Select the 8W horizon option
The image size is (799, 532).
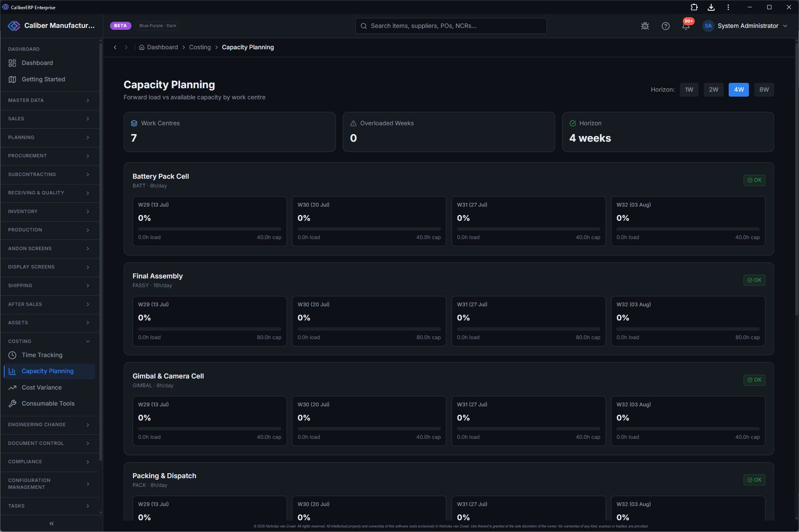pyautogui.click(x=764, y=90)
